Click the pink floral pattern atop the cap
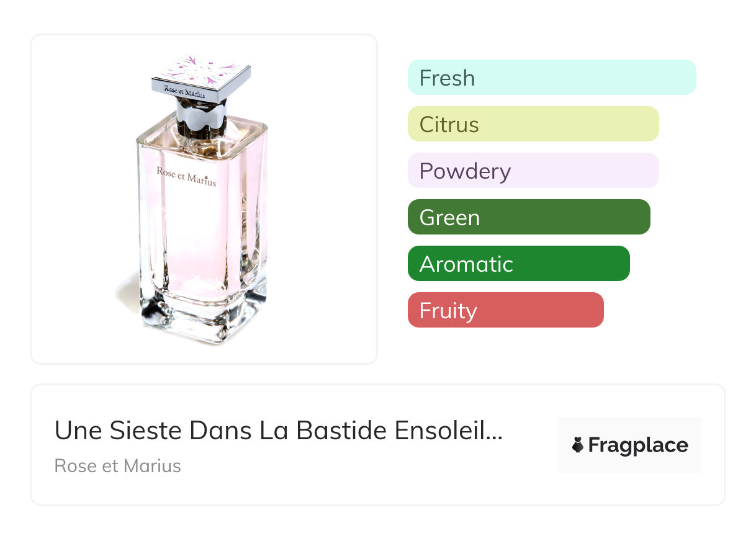Viewport: 756px width, 536px height. [200, 69]
